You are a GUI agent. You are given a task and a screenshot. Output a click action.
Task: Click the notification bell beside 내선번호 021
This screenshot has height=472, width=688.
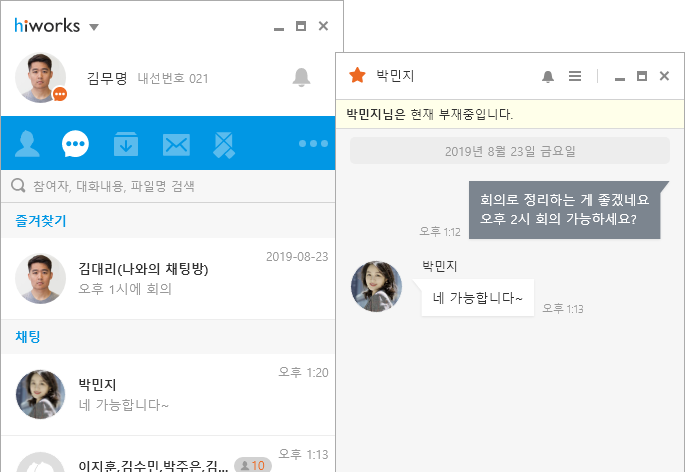(301, 77)
